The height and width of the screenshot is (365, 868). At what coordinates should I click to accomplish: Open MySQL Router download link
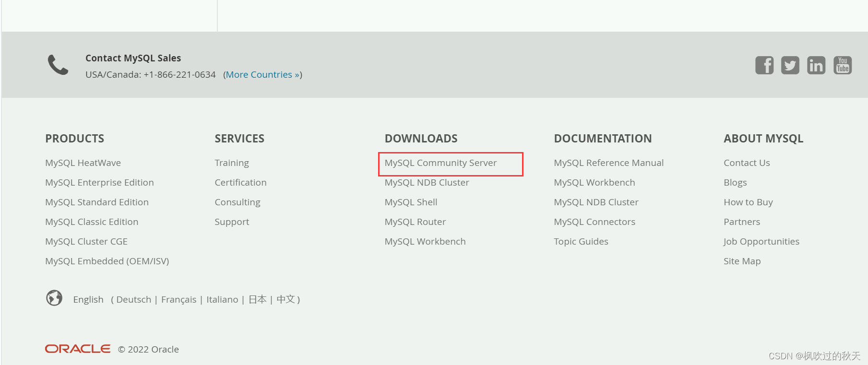(415, 222)
